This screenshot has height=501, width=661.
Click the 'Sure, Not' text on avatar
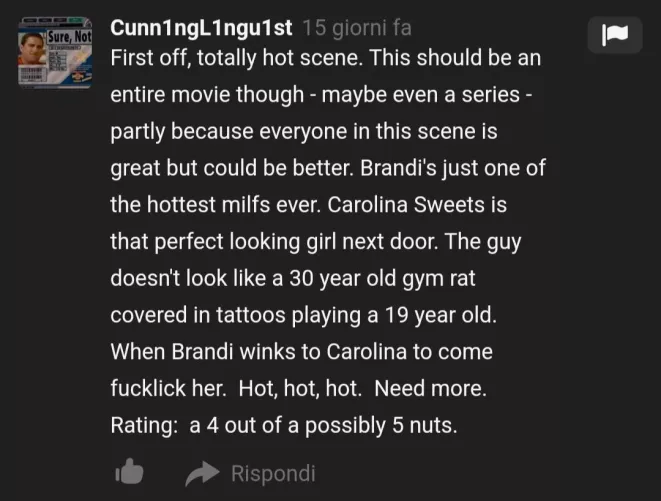click(70, 37)
